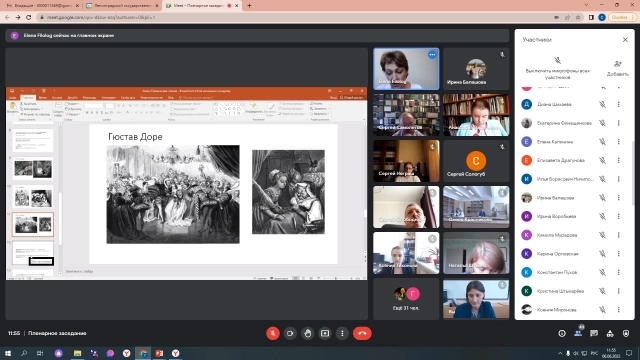
Task: Open chat with everyone
Action: point(594,333)
